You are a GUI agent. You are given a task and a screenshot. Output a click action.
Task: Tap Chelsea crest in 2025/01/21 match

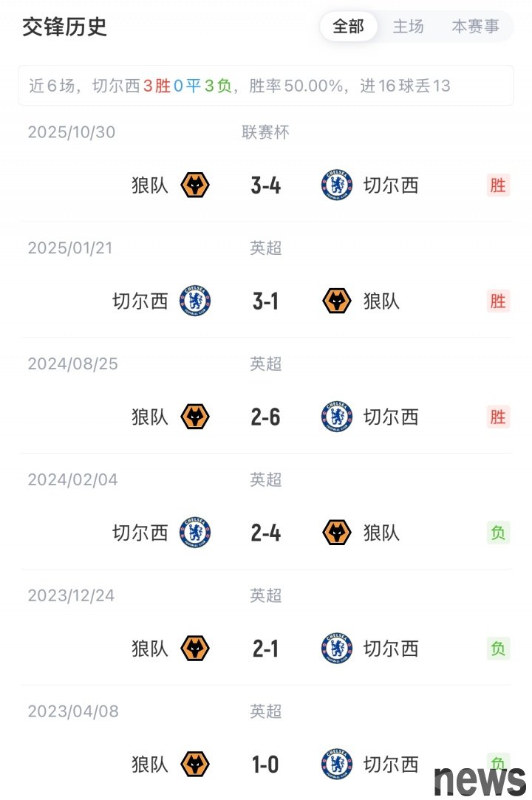pos(195,301)
